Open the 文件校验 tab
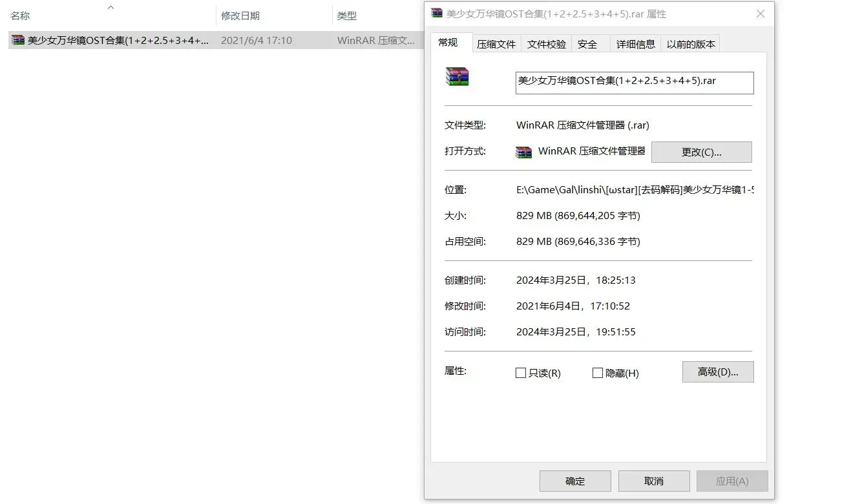Screen dimensions: 862x504 (x=546, y=44)
